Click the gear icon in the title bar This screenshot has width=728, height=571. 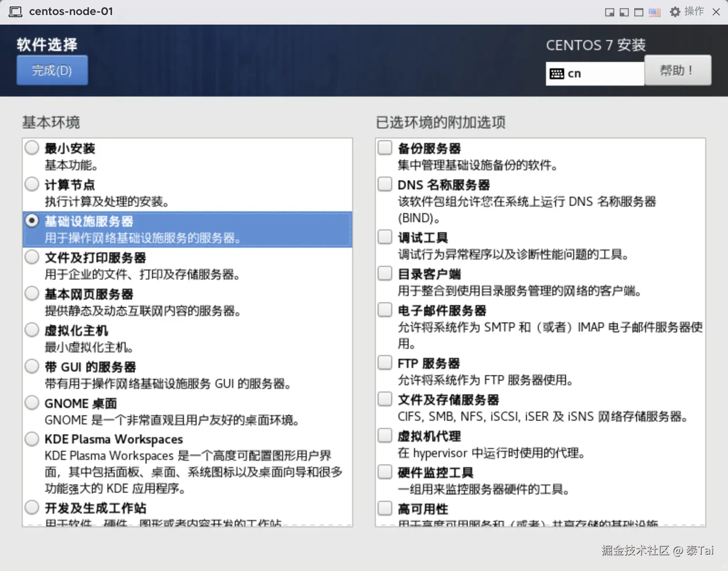coord(676,12)
